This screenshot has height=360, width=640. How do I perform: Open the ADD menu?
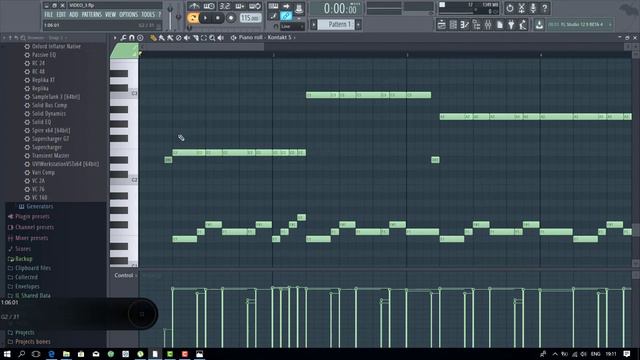pyautogui.click(x=73, y=15)
